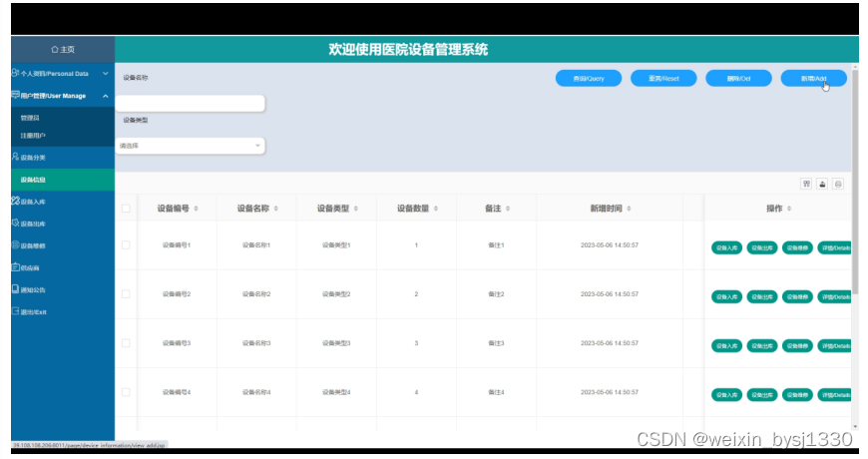Sort by the 设备类型 column arrows

pyautogui.click(x=356, y=209)
